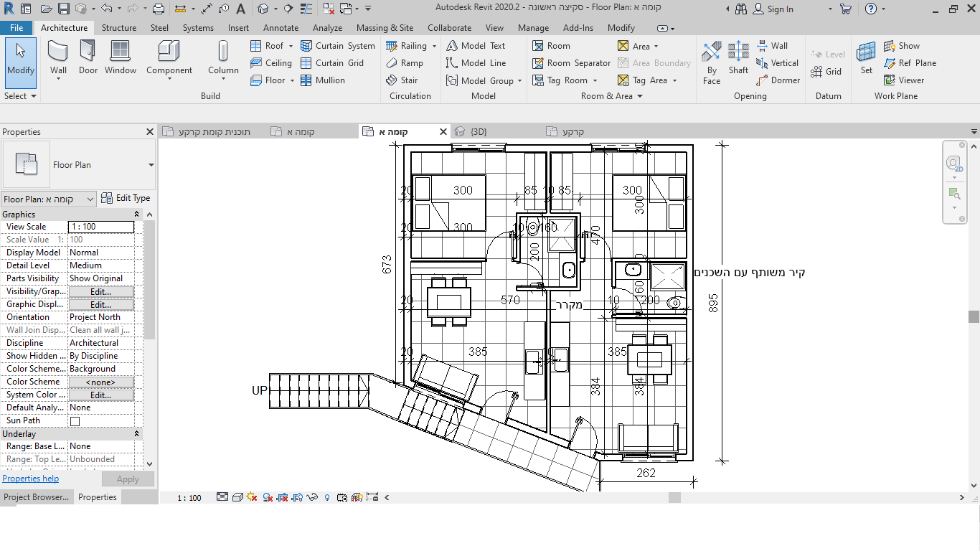
Task: Collapse the Underlay properties section
Action: (136, 434)
